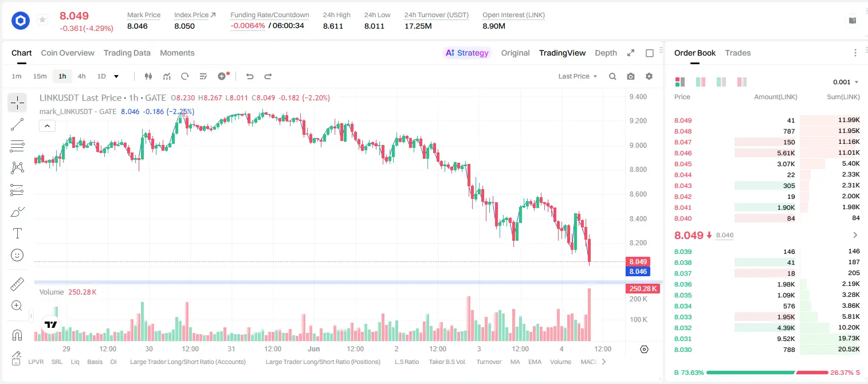Click the AI Strategy button
The width and height of the screenshot is (868, 384).
[467, 53]
